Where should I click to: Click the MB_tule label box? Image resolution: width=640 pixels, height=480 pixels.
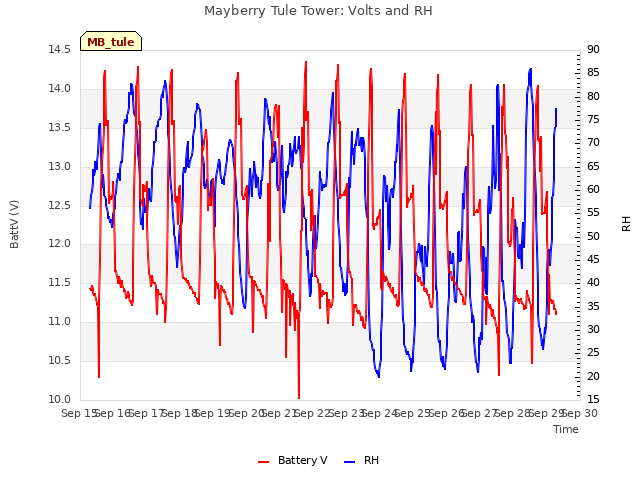tap(111, 41)
